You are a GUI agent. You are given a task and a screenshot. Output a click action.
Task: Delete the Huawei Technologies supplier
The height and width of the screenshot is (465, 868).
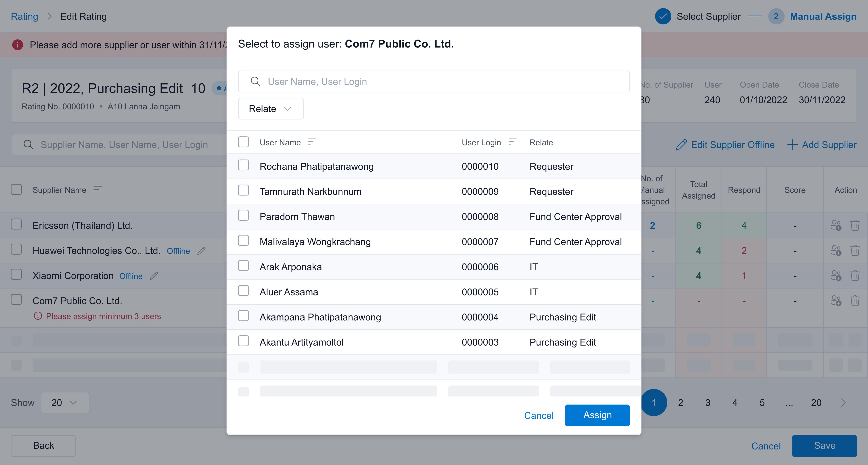click(x=855, y=251)
